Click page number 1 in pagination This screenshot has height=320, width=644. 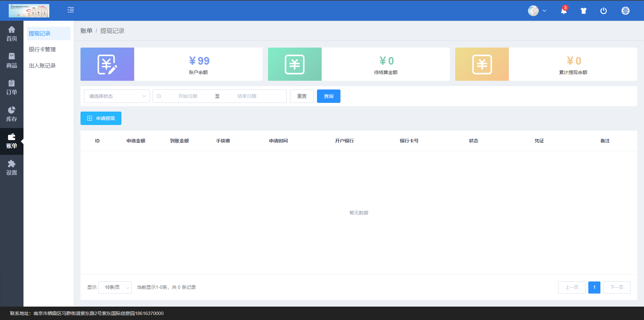tap(594, 287)
